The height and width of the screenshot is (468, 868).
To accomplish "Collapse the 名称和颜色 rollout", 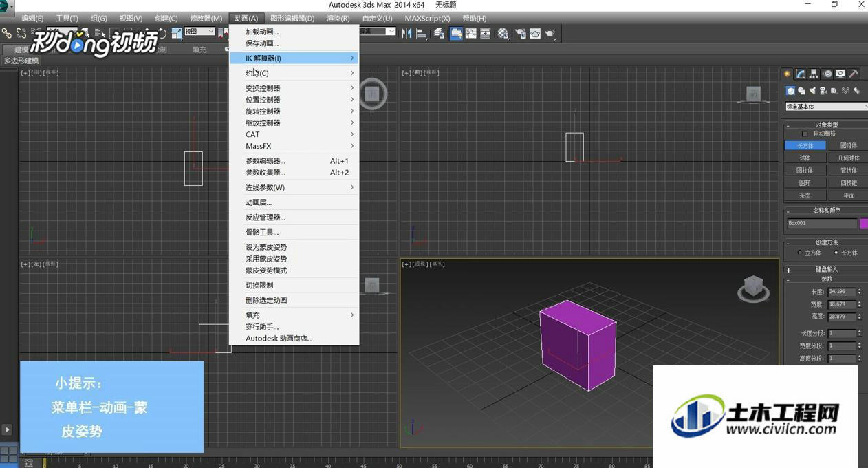I will [827, 211].
